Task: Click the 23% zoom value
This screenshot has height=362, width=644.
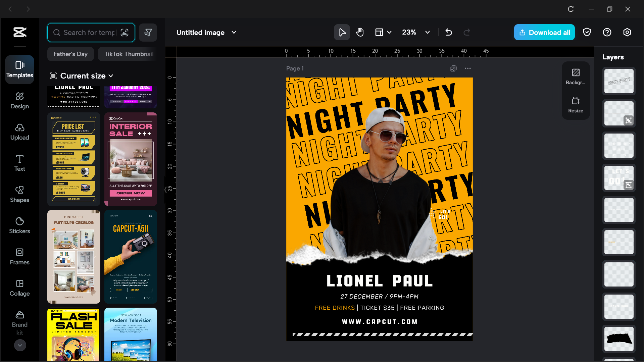Action: click(x=409, y=32)
